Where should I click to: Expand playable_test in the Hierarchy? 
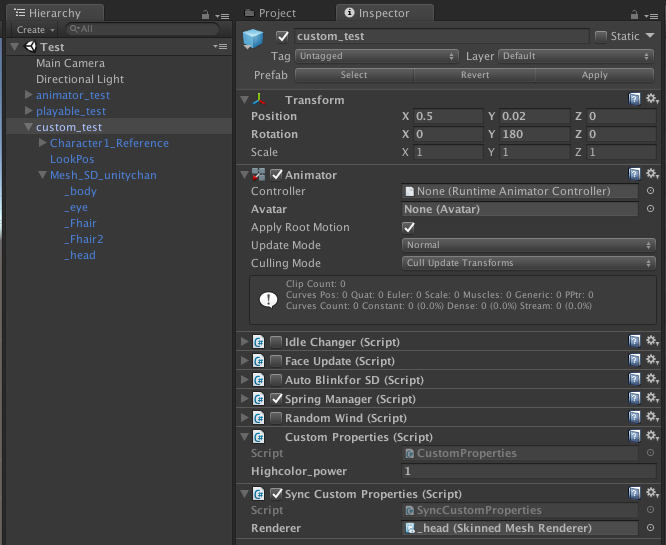pos(28,110)
